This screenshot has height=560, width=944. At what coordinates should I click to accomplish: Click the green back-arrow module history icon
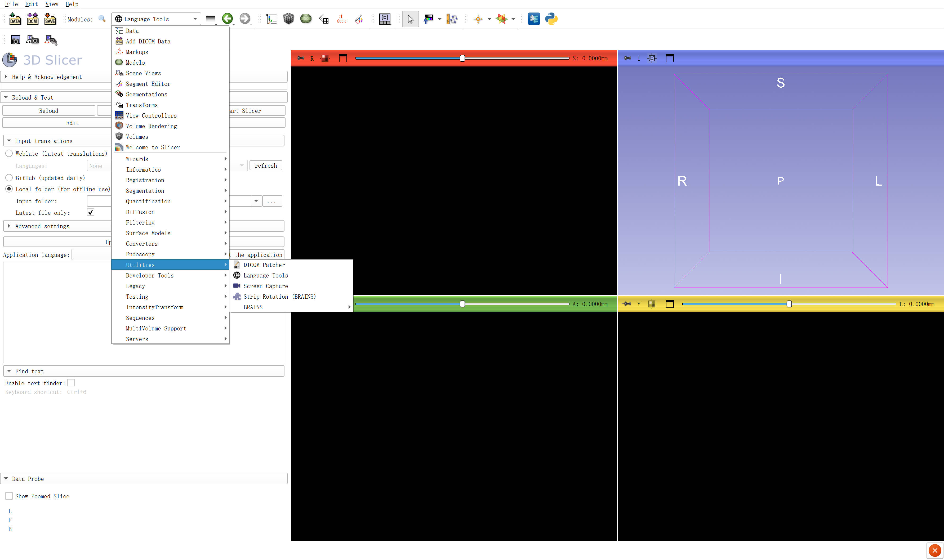point(227,19)
